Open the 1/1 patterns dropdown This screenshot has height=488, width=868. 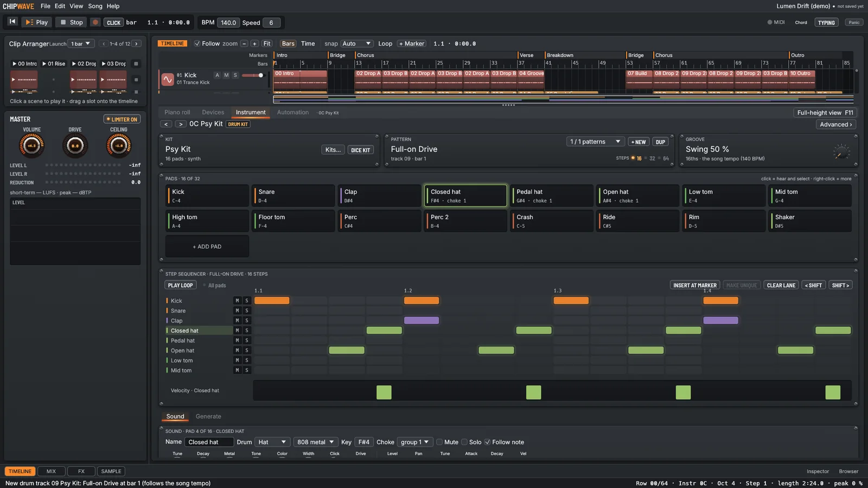[x=595, y=142]
